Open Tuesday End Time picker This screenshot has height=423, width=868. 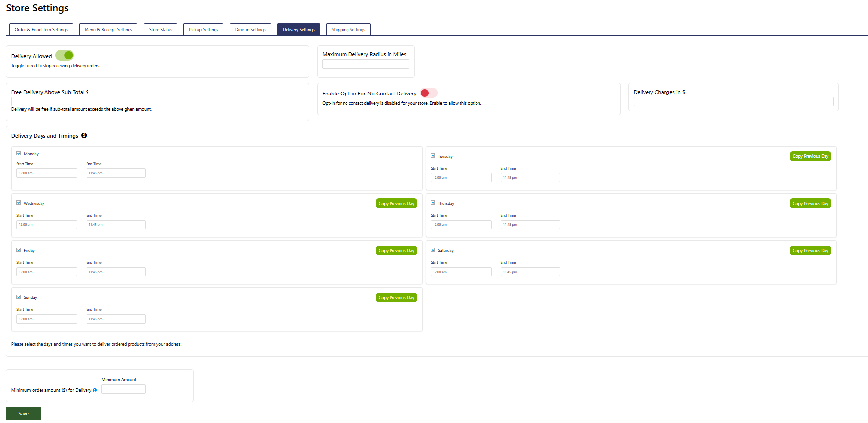point(529,178)
